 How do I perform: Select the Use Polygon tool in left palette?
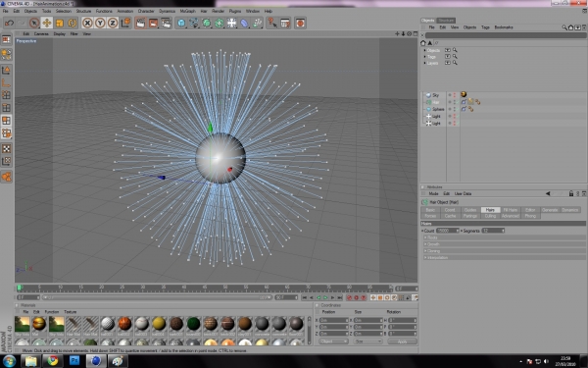click(x=7, y=120)
